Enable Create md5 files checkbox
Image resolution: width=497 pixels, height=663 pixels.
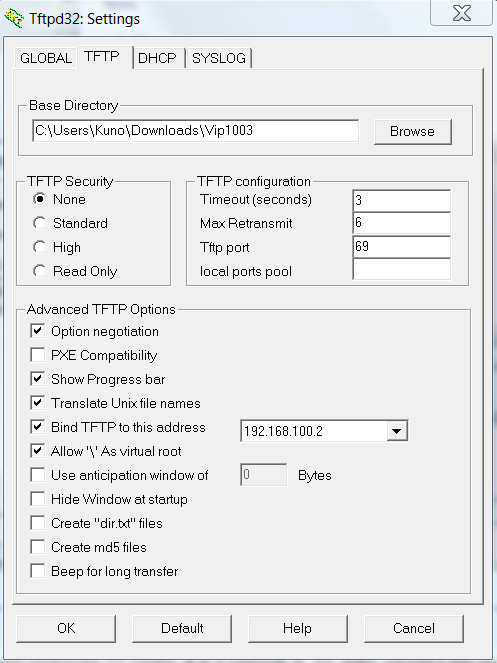tap(38, 547)
